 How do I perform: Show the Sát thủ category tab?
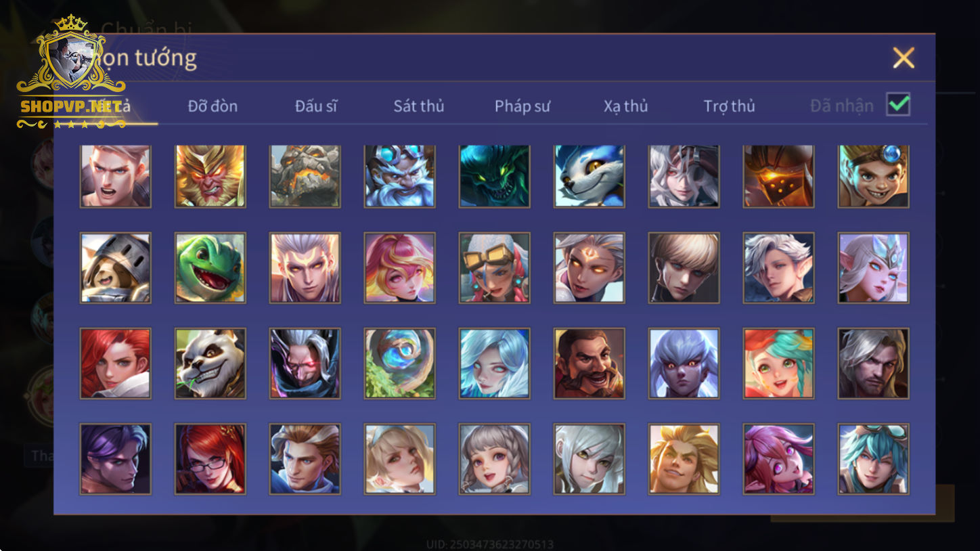[419, 106]
